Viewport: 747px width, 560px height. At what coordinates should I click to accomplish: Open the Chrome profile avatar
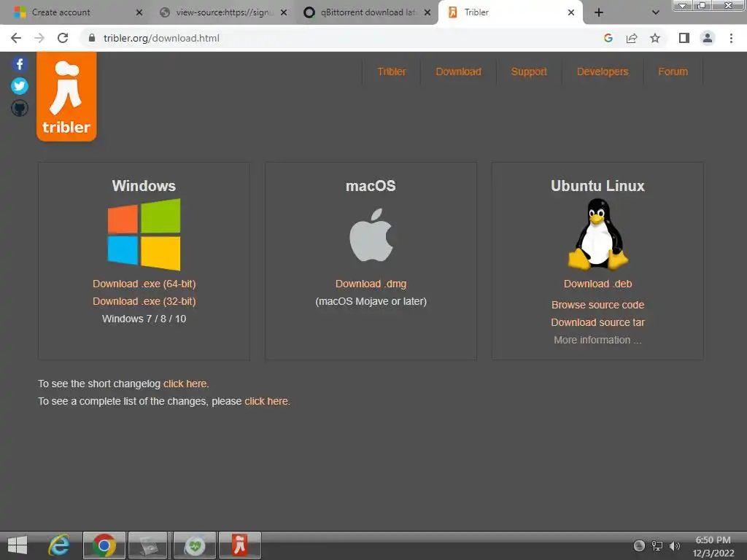(x=708, y=38)
